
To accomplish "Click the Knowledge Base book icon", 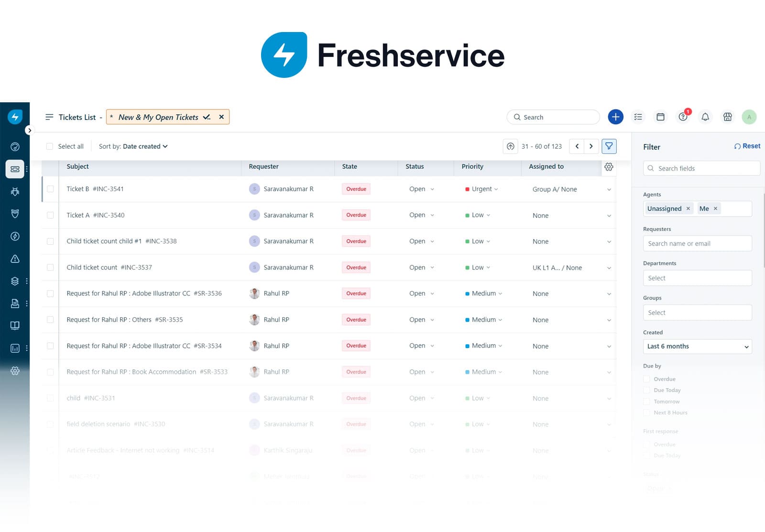I will 15,325.
